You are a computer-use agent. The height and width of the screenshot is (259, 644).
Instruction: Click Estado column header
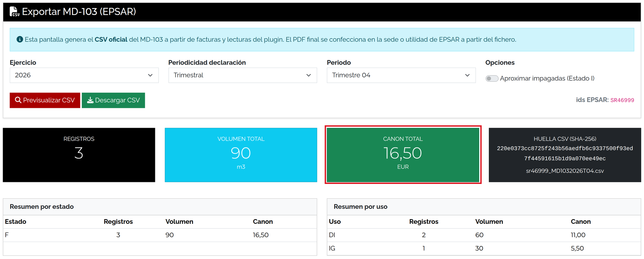[15, 221]
